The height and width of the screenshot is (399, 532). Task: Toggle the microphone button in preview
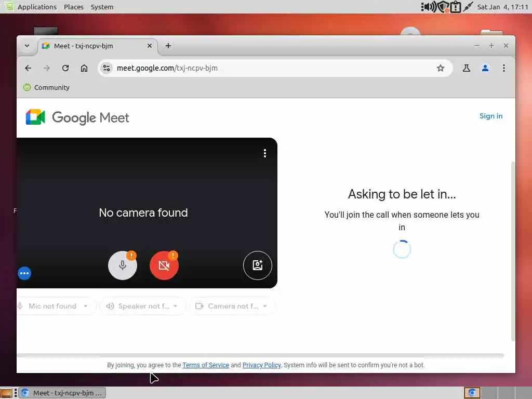pyautogui.click(x=123, y=265)
